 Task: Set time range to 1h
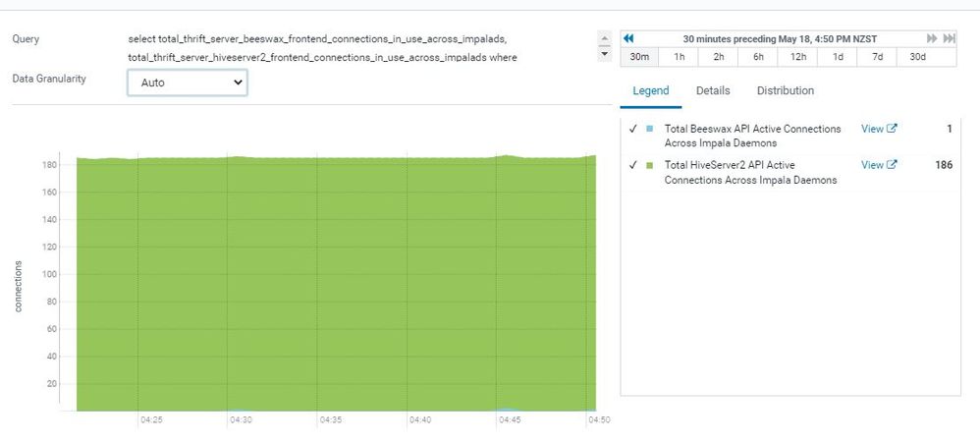click(x=679, y=57)
